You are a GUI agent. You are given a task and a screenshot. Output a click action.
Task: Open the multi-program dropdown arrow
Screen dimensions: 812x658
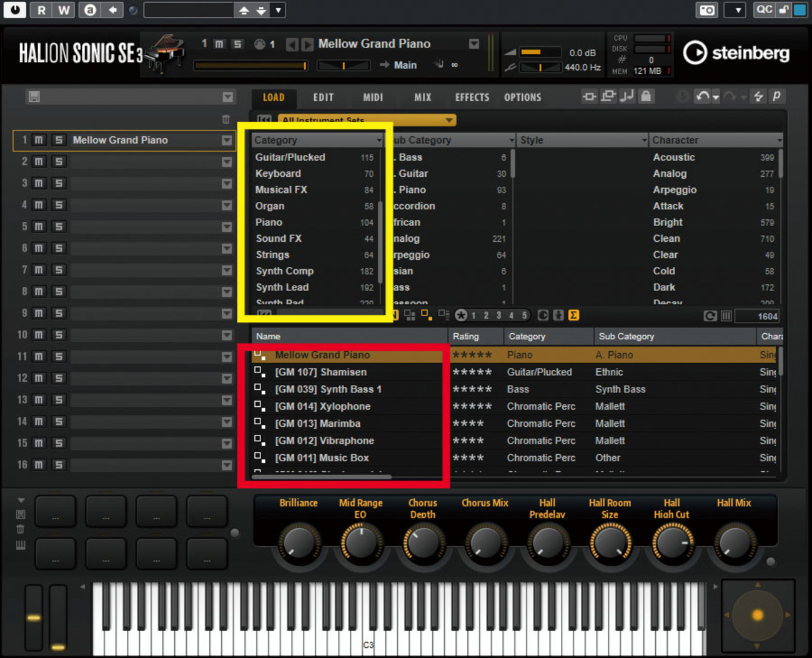click(x=227, y=97)
